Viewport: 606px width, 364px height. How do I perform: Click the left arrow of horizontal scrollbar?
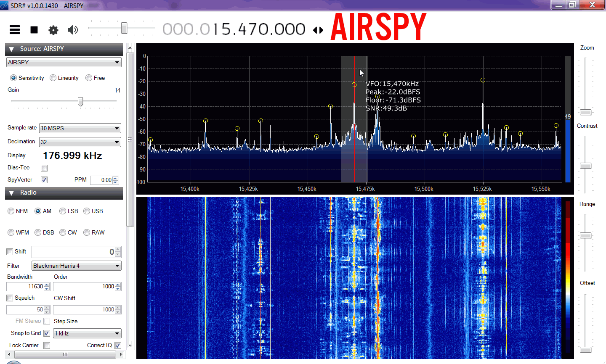(9, 355)
